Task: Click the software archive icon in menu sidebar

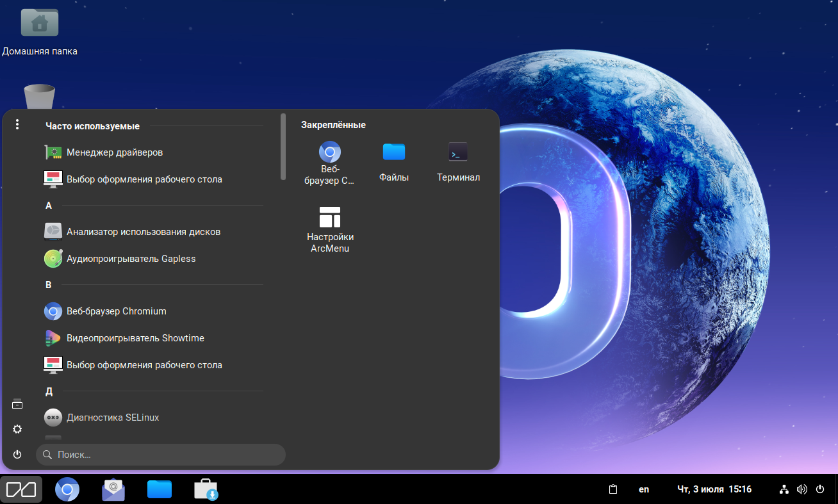Action: (x=17, y=404)
